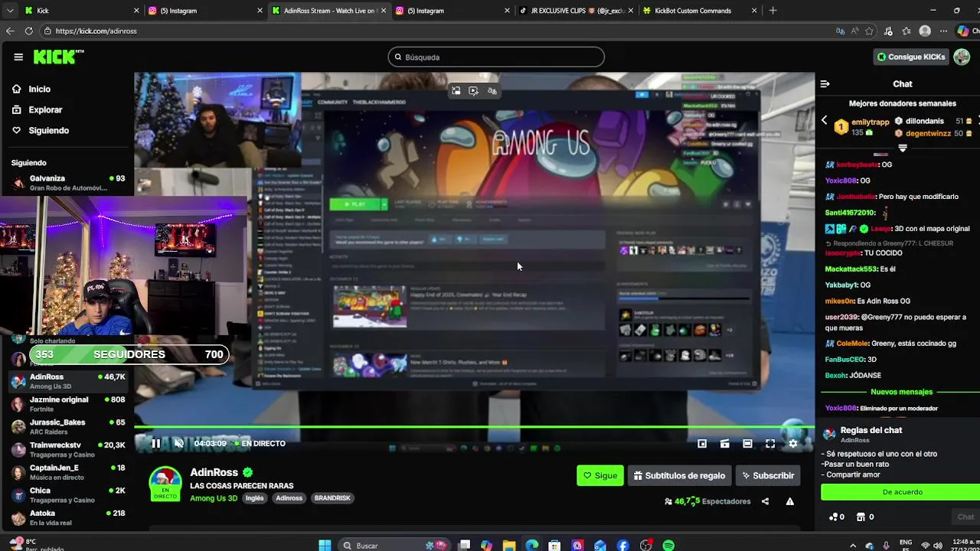The height and width of the screenshot is (551, 980).
Task: Click the Consigue KICKs button
Action: (911, 57)
